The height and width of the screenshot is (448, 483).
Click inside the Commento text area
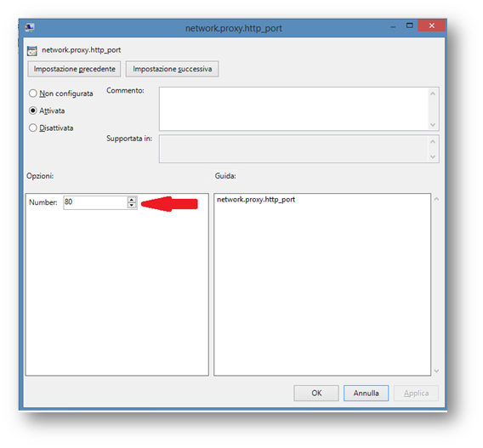point(294,109)
